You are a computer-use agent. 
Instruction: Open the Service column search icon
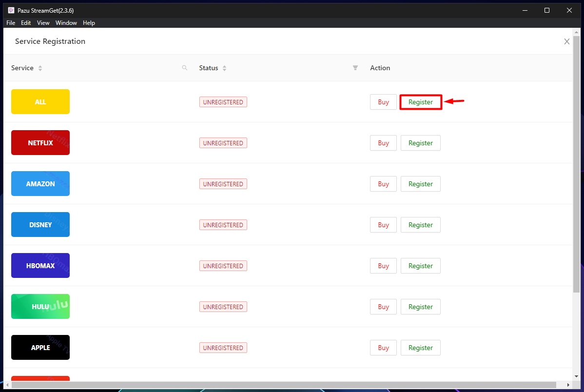[184, 68]
